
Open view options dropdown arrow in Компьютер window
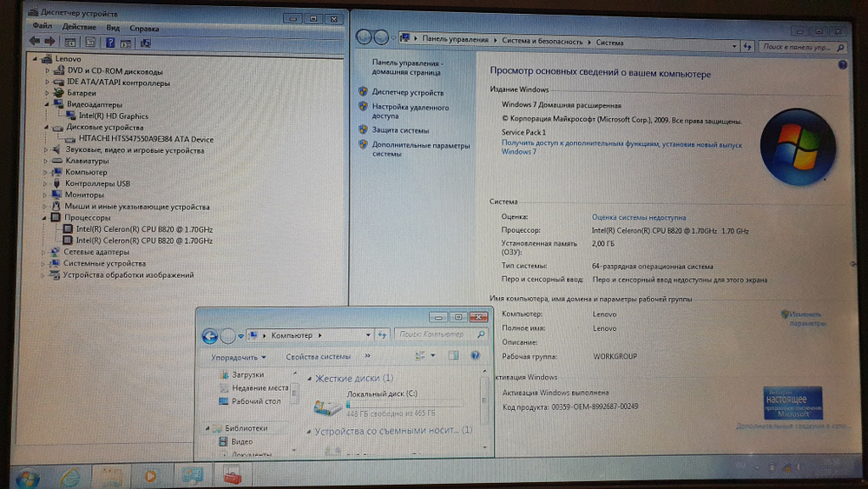tap(433, 355)
